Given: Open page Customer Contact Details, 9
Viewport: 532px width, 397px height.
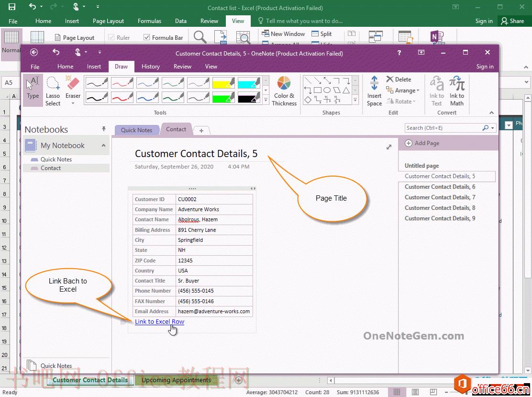Looking at the screenshot, I should [440, 218].
